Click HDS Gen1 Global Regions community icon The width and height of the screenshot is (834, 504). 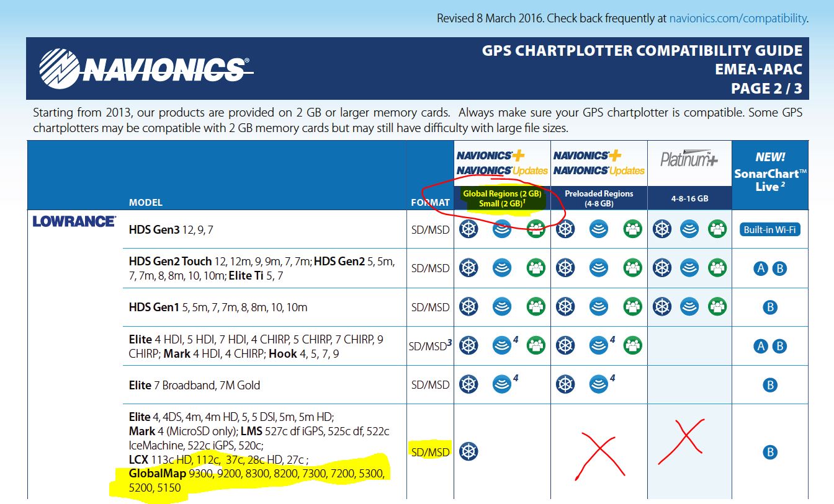536,306
